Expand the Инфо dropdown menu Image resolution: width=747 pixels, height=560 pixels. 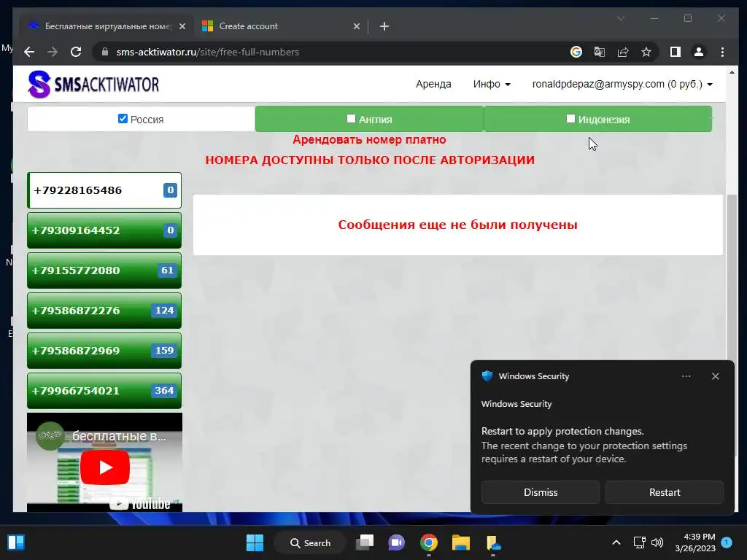coord(492,85)
